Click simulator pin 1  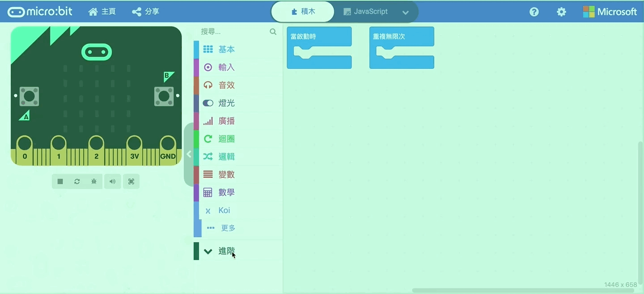click(59, 150)
